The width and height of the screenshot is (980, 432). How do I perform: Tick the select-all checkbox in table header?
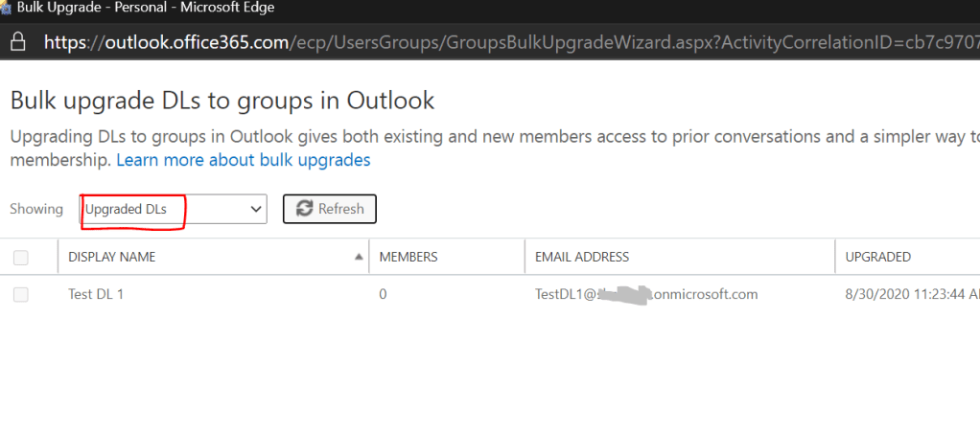click(x=21, y=257)
